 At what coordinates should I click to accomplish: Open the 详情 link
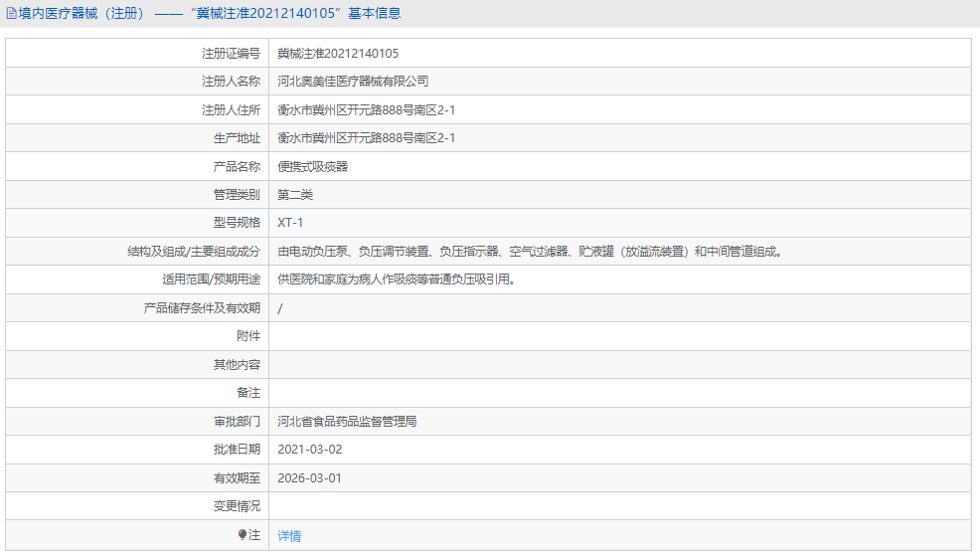[x=289, y=535]
